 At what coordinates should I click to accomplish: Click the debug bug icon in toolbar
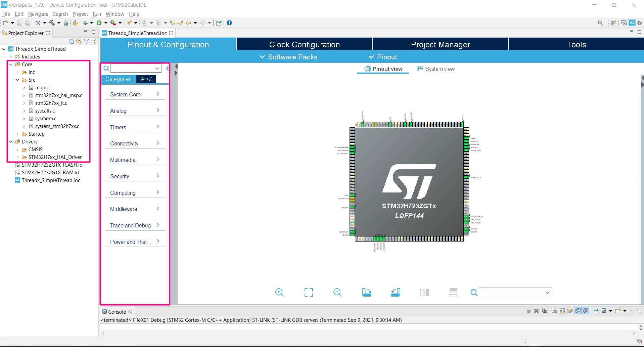[x=85, y=23]
